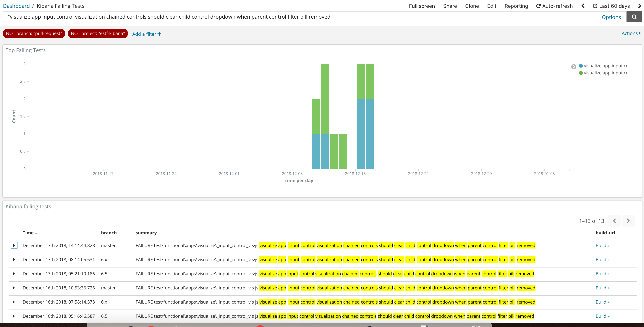This screenshot has height=327, width=644.
Task: Click the branch column header
Action: pos(109,233)
